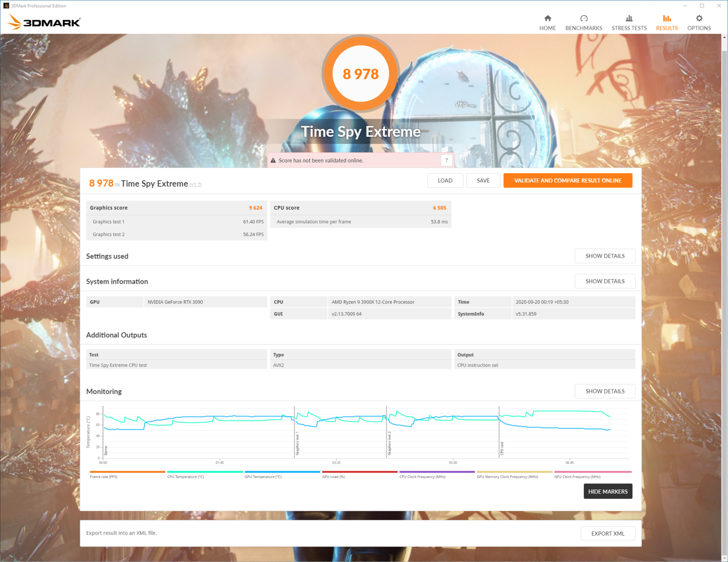This screenshot has width=728, height=562.
Task: Toggle CPU Clock Frequency (MHz) legend entry
Action: (437, 475)
